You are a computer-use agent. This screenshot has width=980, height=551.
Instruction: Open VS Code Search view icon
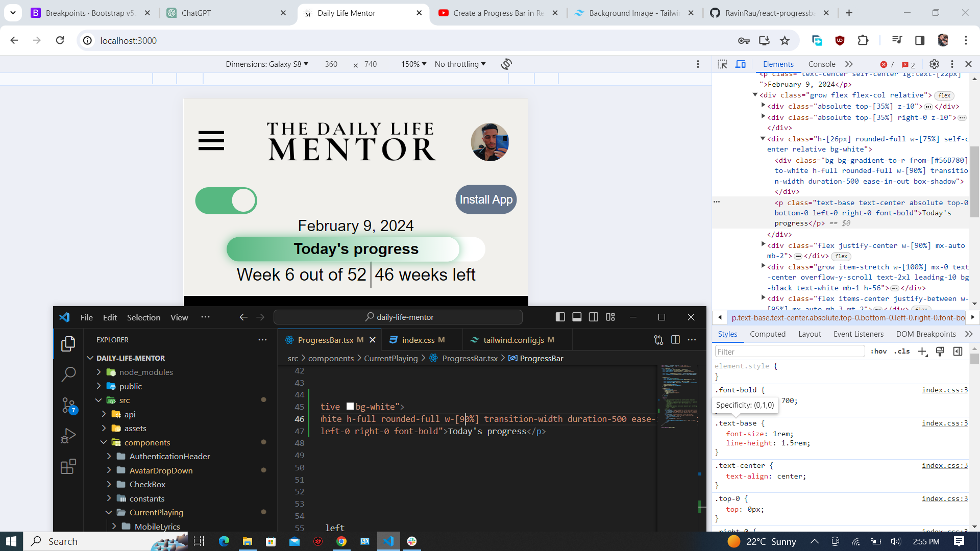point(68,374)
